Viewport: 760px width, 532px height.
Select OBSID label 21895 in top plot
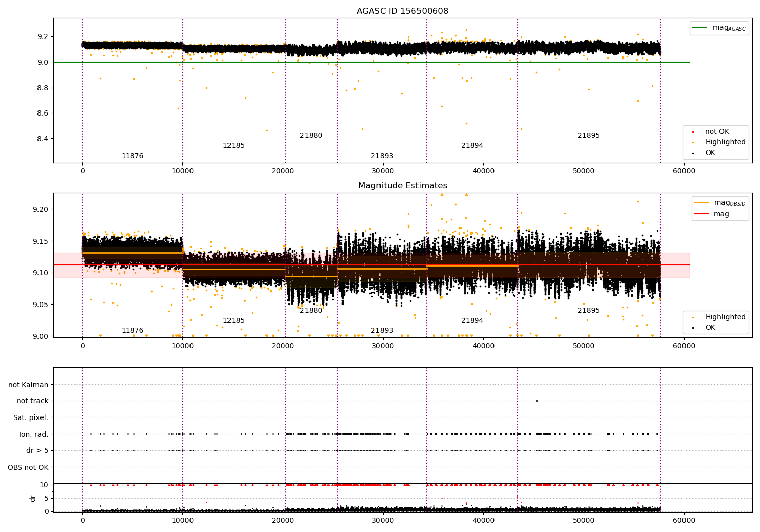(x=589, y=136)
